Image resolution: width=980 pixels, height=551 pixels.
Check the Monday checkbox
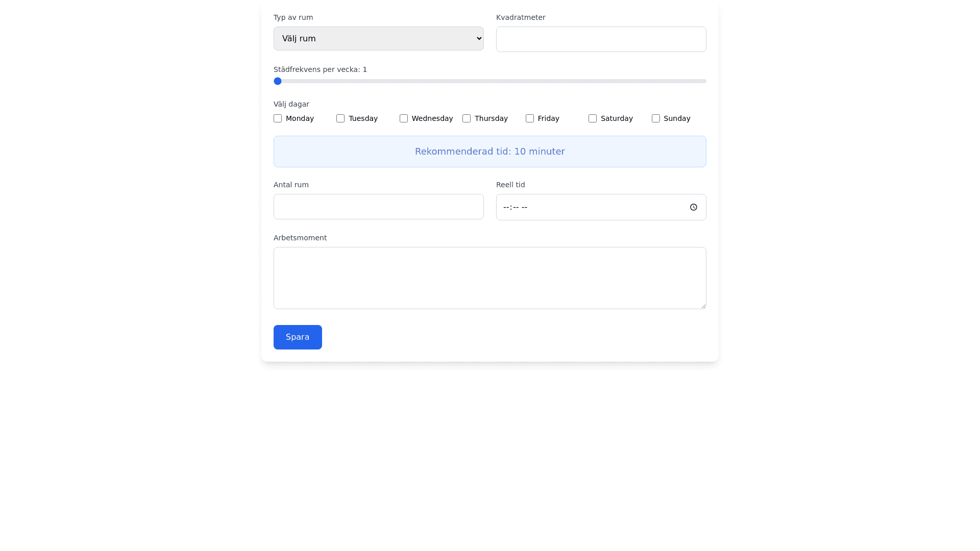pyautogui.click(x=278, y=118)
